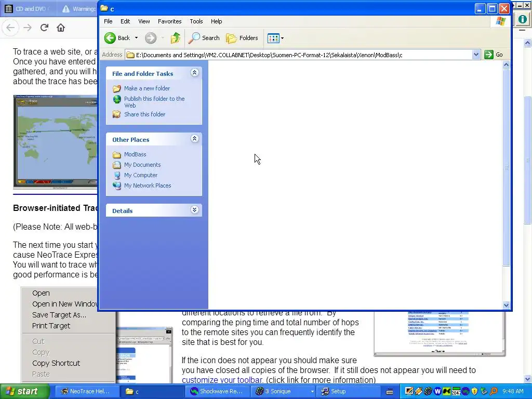532x399 pixels.
Task: Click the yellow security shield tray icon
Action: pyautogui.click(x=474, y=392)
